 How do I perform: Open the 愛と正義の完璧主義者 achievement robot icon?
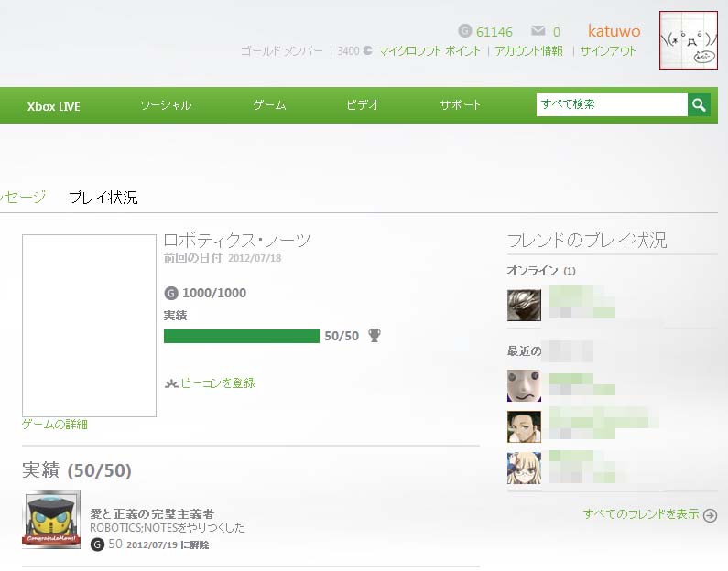point(51,520)
